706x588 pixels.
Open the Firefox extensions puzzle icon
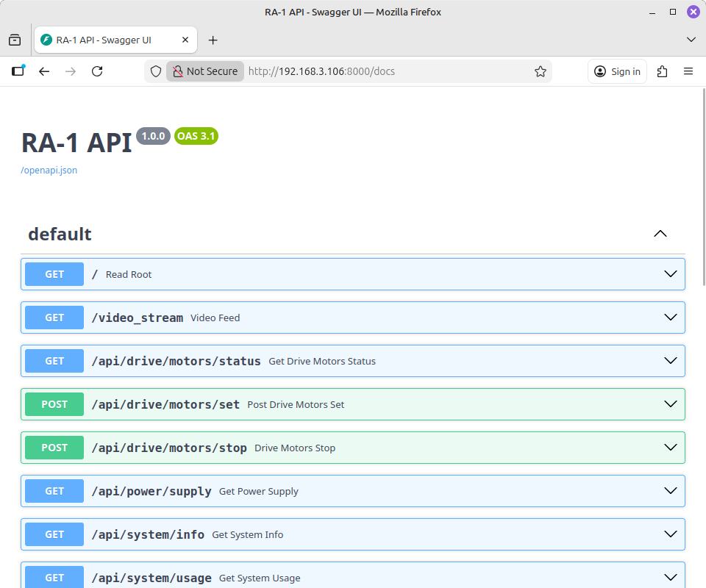click(x=662, y=71)
